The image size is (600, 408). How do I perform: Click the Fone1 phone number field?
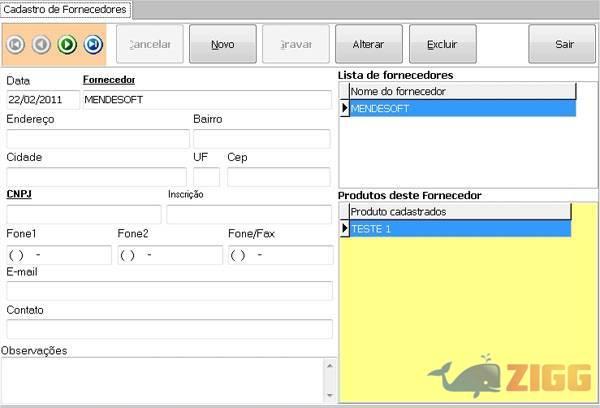pos(59,255)
